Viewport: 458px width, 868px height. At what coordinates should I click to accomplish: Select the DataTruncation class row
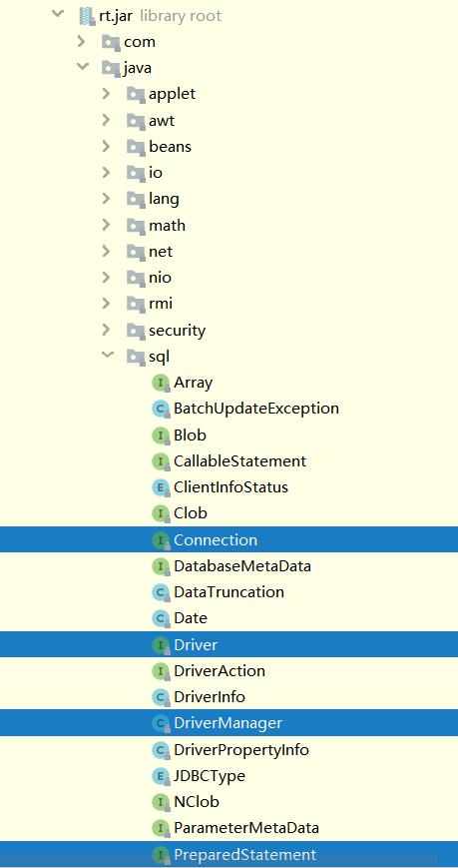[229, 591]
